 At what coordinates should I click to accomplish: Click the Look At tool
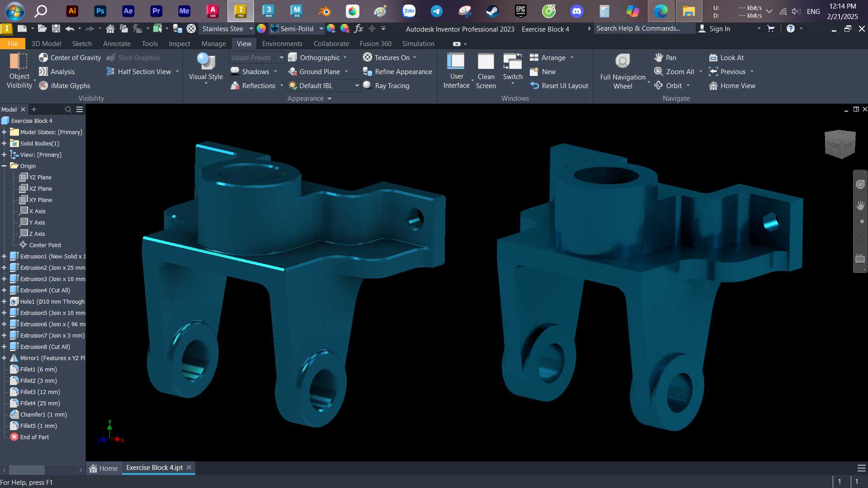click(x=726, y=57)
